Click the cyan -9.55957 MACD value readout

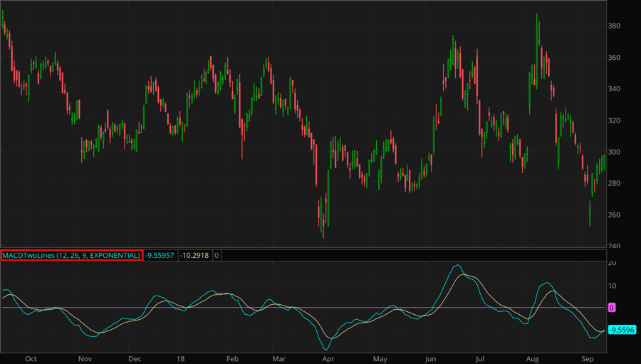160,255
